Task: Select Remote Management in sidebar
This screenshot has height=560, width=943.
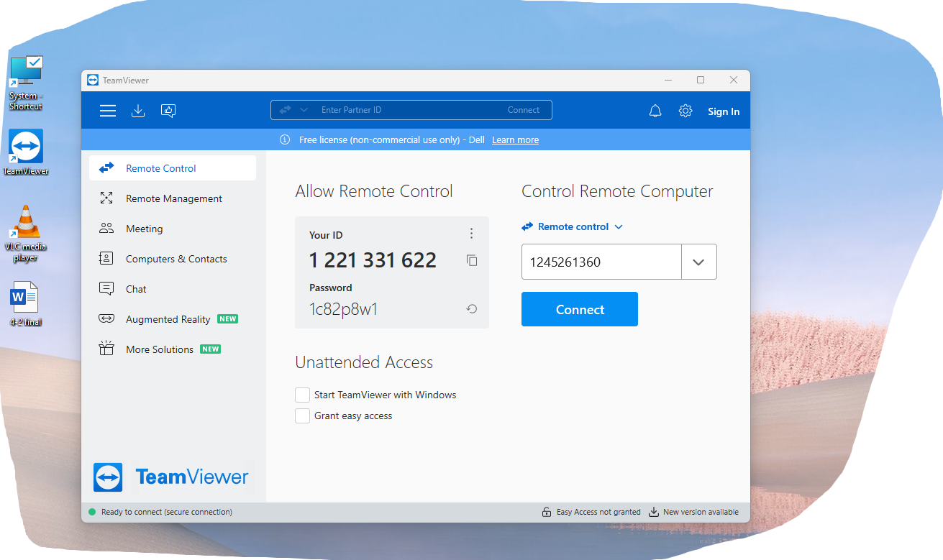Action: (173, 198)
